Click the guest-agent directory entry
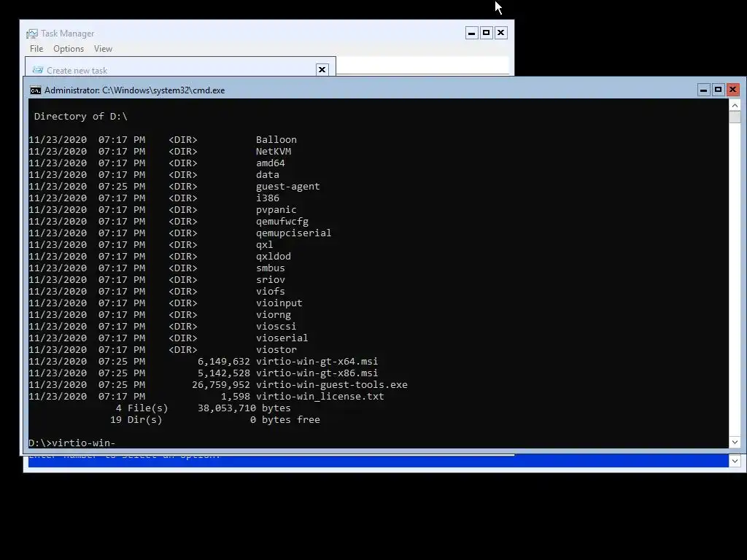 [x=287, y=186]
